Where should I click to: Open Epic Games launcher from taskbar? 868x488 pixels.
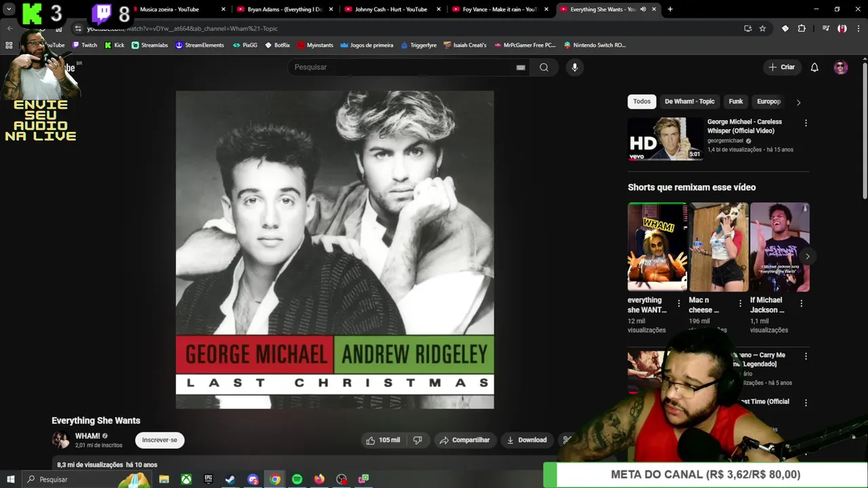208,479
